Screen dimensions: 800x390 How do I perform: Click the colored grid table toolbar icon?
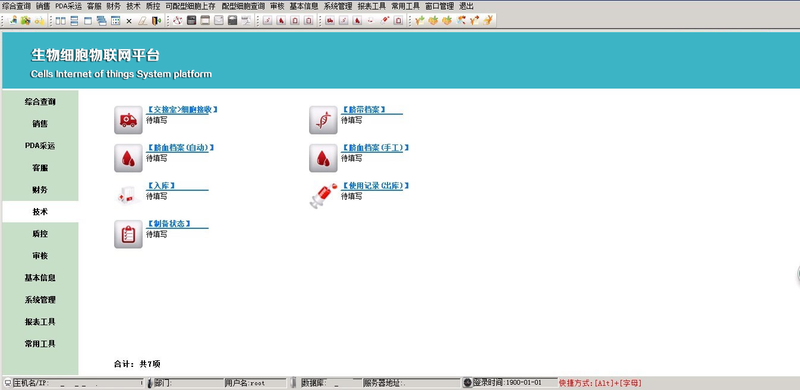[x=115, y=21]
